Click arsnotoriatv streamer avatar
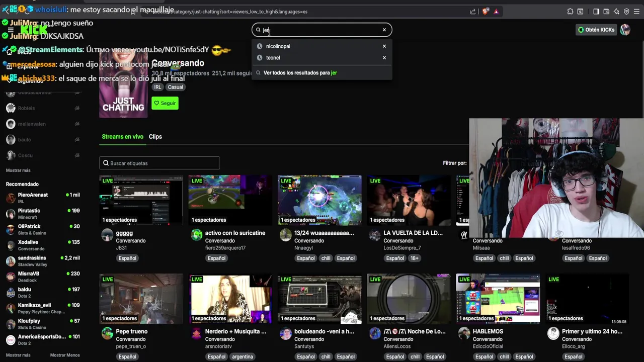This screenshot has height=362, width=644. [x=197, y=334]
